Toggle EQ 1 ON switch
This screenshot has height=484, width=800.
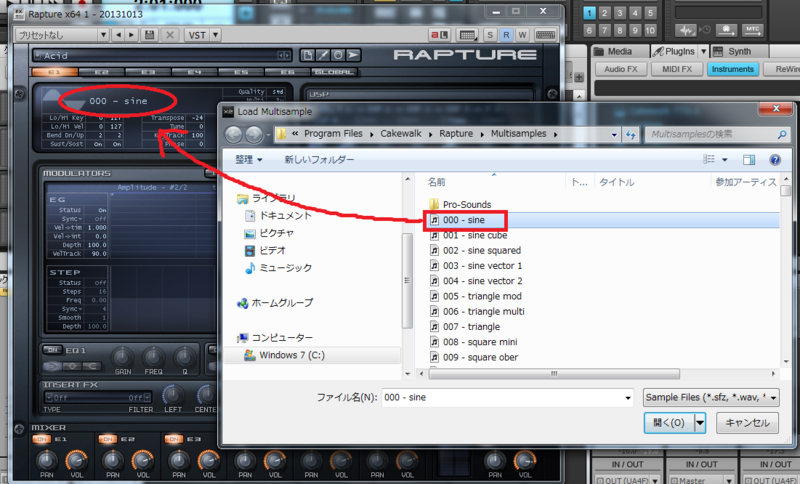click(53, 350)
